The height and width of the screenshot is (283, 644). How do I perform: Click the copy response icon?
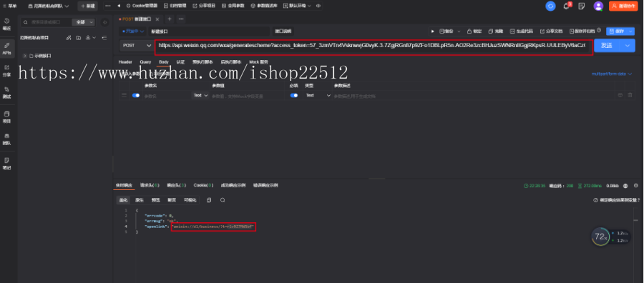(209, 200)
